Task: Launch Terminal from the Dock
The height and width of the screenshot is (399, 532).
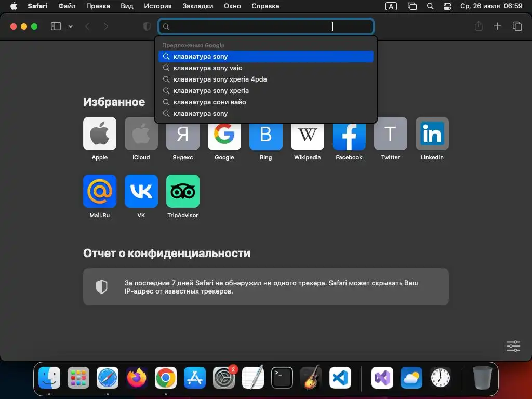Action: pyautogui.click(x=282, y=377)
